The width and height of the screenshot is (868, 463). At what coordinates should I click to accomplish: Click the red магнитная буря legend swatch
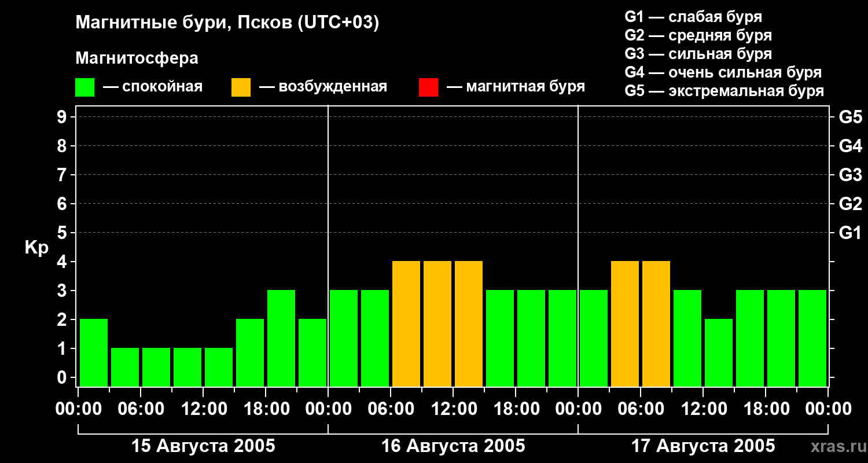(428, 87)
